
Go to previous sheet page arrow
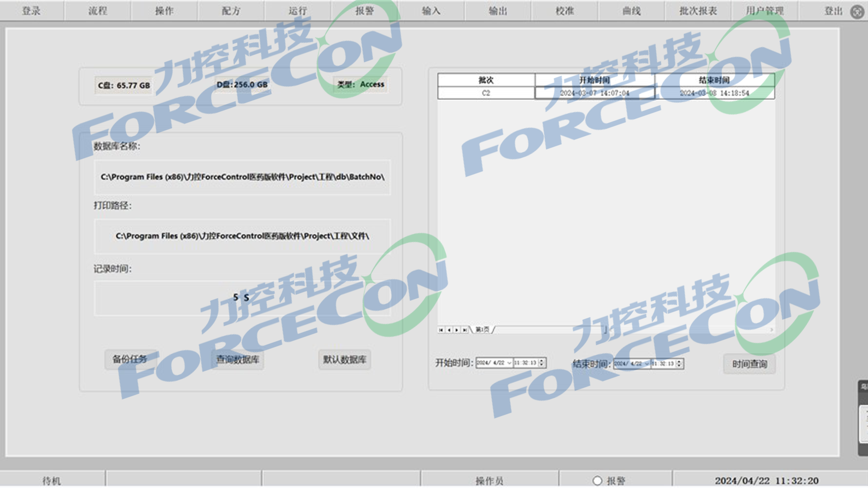point(449,330)
